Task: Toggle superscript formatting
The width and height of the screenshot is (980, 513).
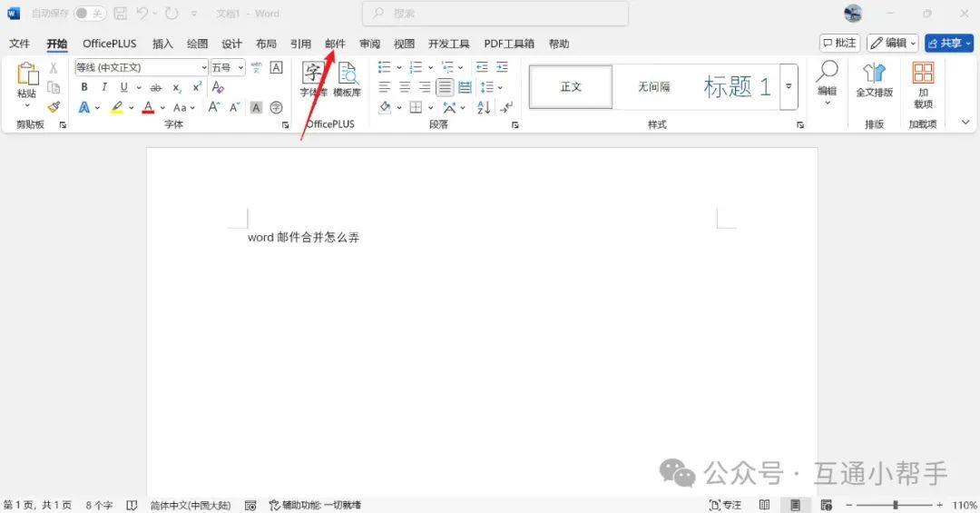Action: 197,87
